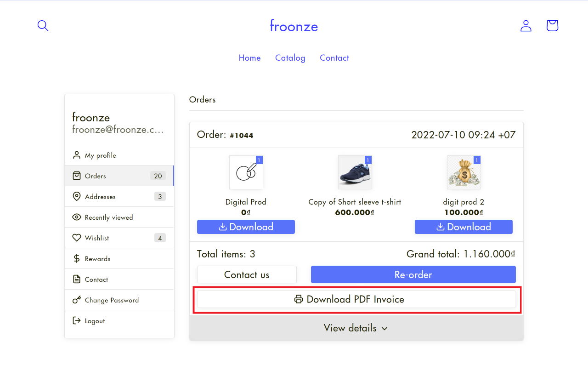588x365 pixels.
Task: Click the Total items: 3 text
Action: pyautogui.click(x=226, y=254)
